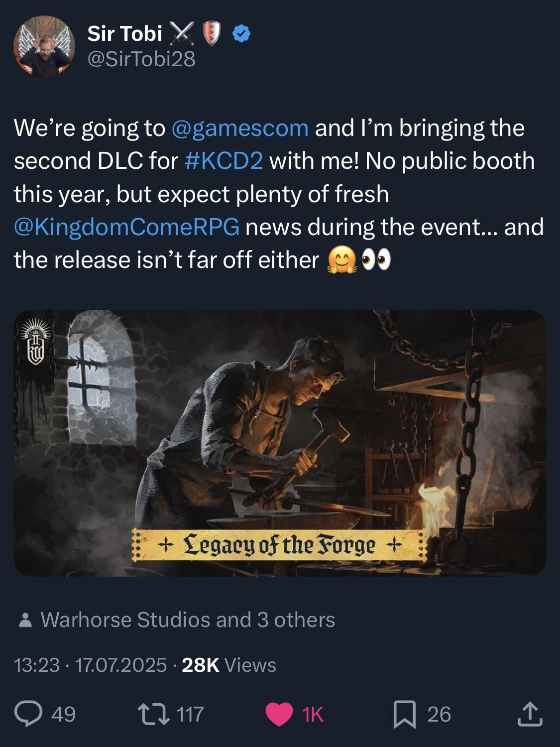Toggle the bookmark icon
560x747 pixels.
405,715
